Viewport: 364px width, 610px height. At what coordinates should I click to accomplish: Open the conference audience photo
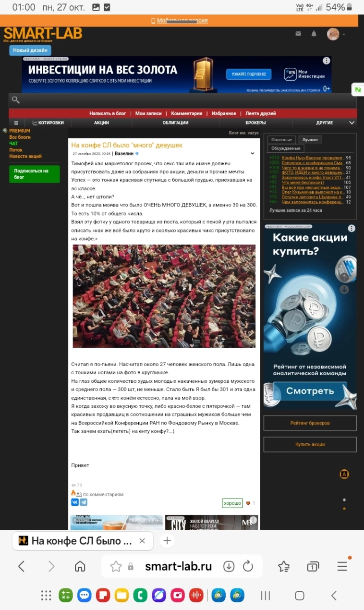[164, 296]
